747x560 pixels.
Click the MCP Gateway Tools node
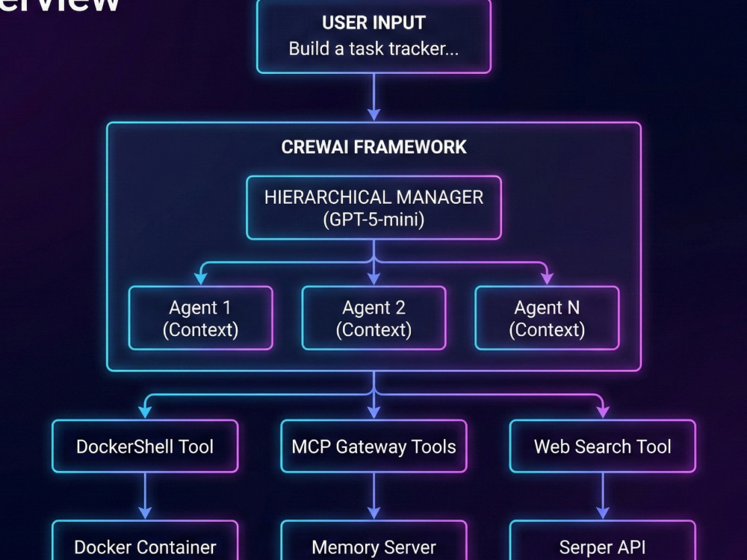click(x=374, y=447)
